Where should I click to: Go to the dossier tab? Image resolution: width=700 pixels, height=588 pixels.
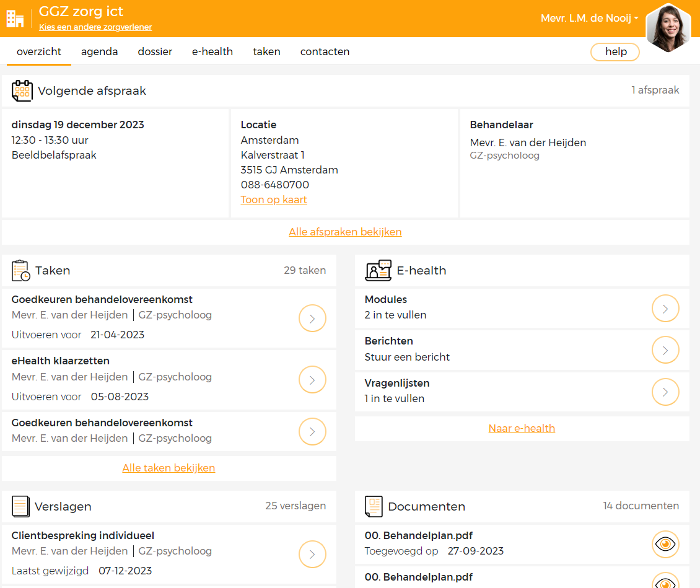click(155, 52)
